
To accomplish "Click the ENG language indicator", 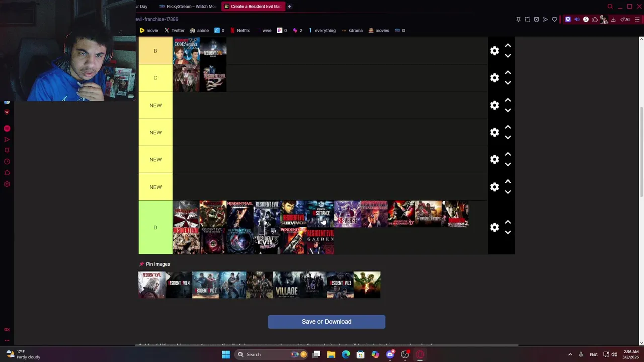I will tap(593, 354).
